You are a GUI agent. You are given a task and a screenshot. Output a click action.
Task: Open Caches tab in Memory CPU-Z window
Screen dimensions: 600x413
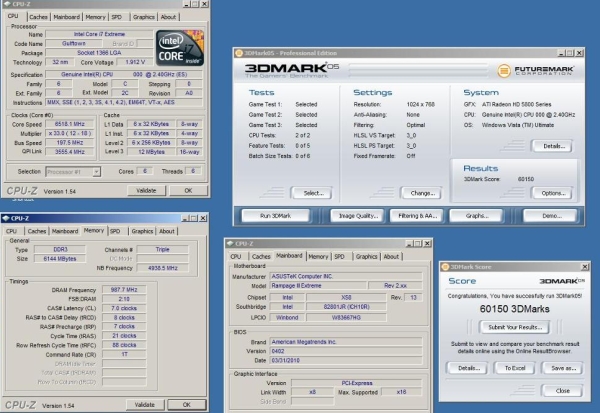click(x=37, y=231)
